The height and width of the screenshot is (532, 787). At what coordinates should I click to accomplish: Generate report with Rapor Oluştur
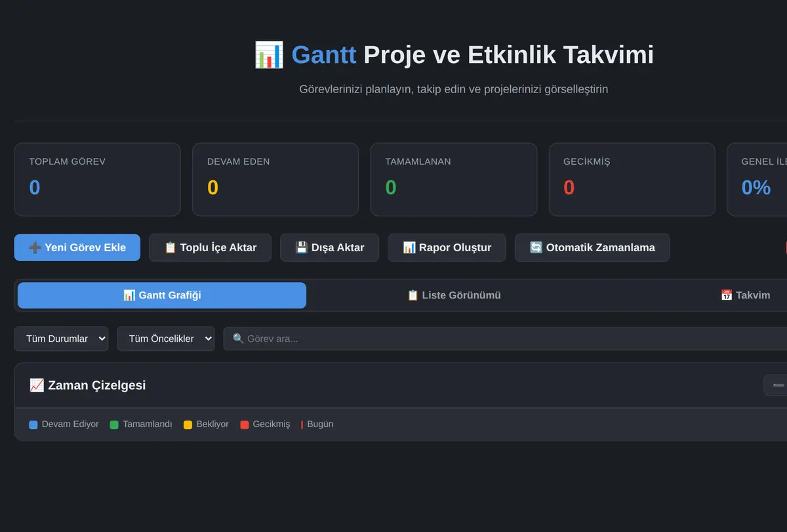[447, 247]
